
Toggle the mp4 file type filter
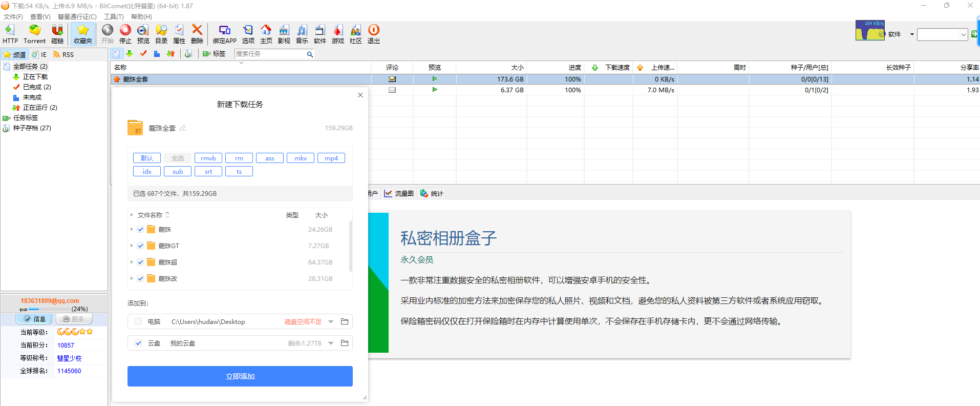point(331,158)
